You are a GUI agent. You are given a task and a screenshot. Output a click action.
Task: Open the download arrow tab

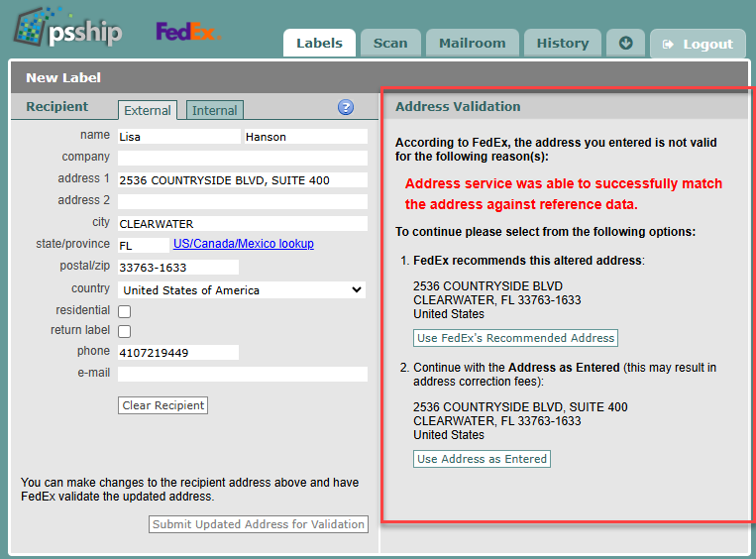coord(625,43)
